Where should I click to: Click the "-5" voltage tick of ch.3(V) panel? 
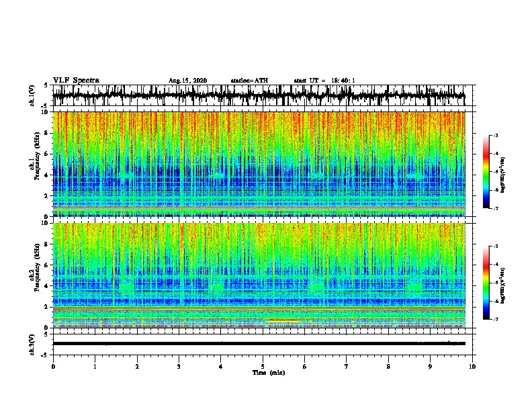click(x=46, y=355)
